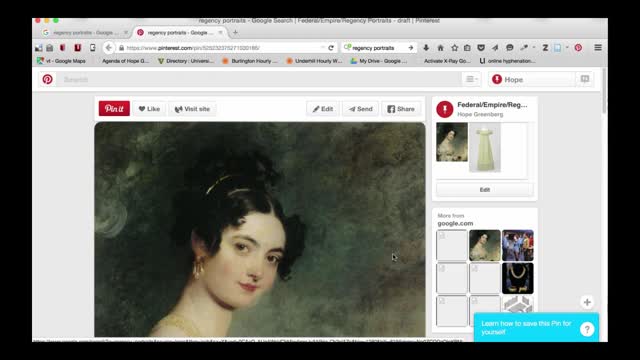
Task: Click the Pinterest logo icon
Action: click(47, 79)
